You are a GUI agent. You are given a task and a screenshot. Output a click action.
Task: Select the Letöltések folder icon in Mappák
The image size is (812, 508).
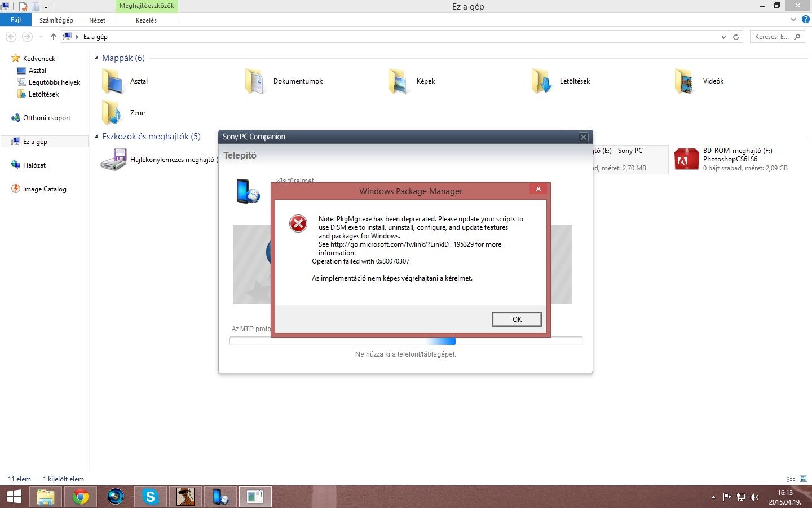tap(542, 81)
